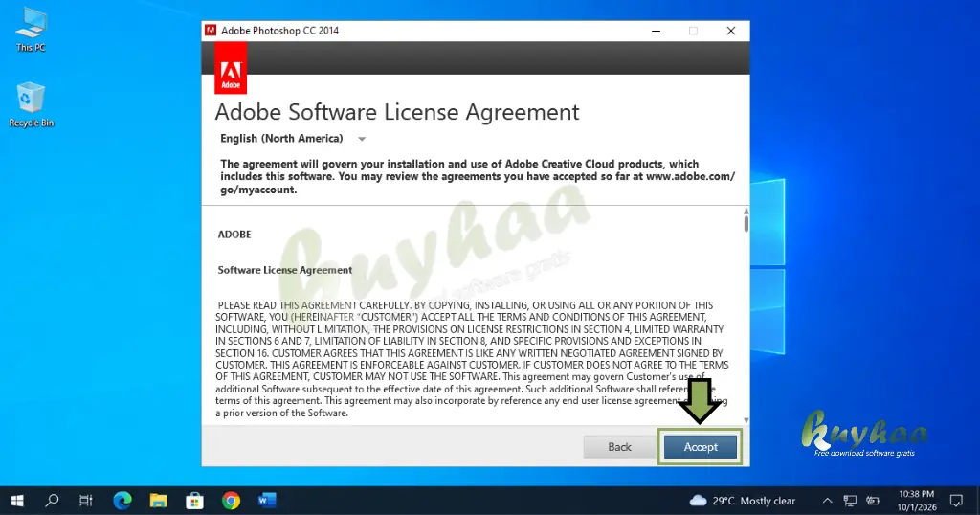This screenshot has height=515, width=980.
Task: Open File Explorer from the taskbar
Action: (x=159, y=501)
